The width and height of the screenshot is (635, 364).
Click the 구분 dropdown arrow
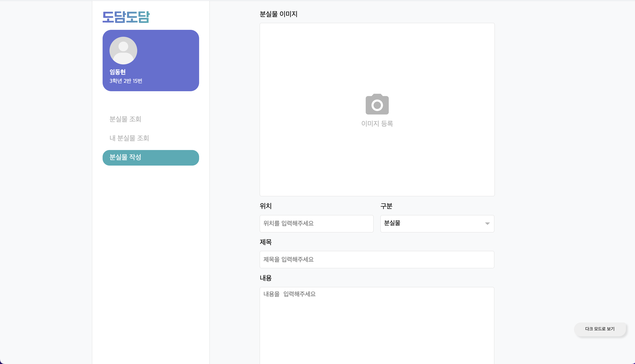pyautogui.click(x=487, y=224)
